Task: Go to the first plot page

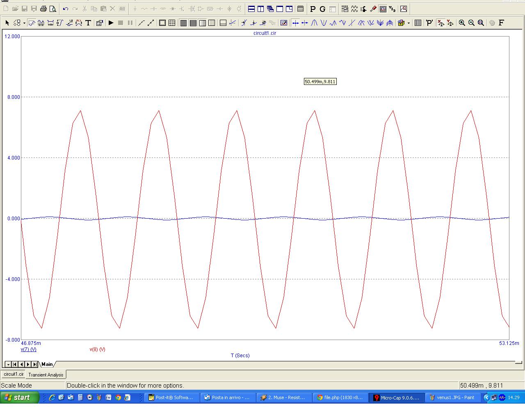Action: coord(15,364)
